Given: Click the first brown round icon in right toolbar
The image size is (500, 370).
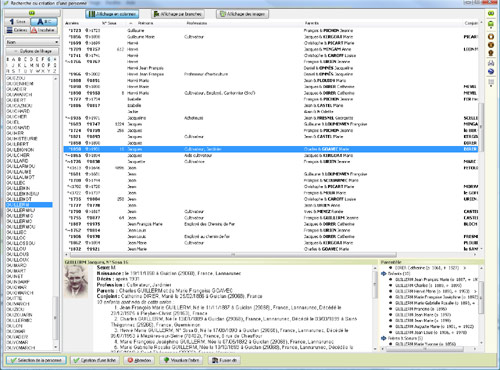Looking at the screenshot, I should [491, 37].
